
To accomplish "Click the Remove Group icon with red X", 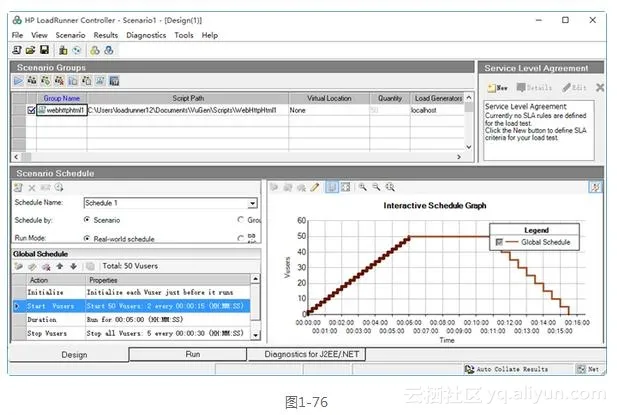I will coord(59,81).
